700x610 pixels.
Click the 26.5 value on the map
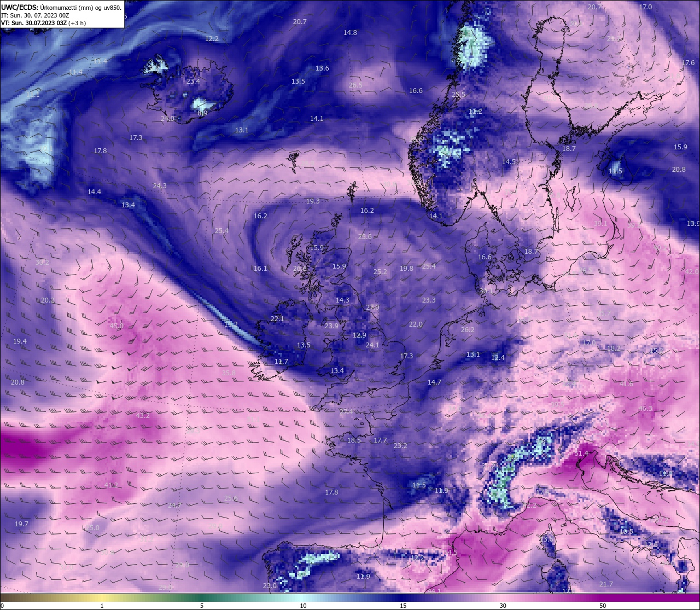[355, 85]
